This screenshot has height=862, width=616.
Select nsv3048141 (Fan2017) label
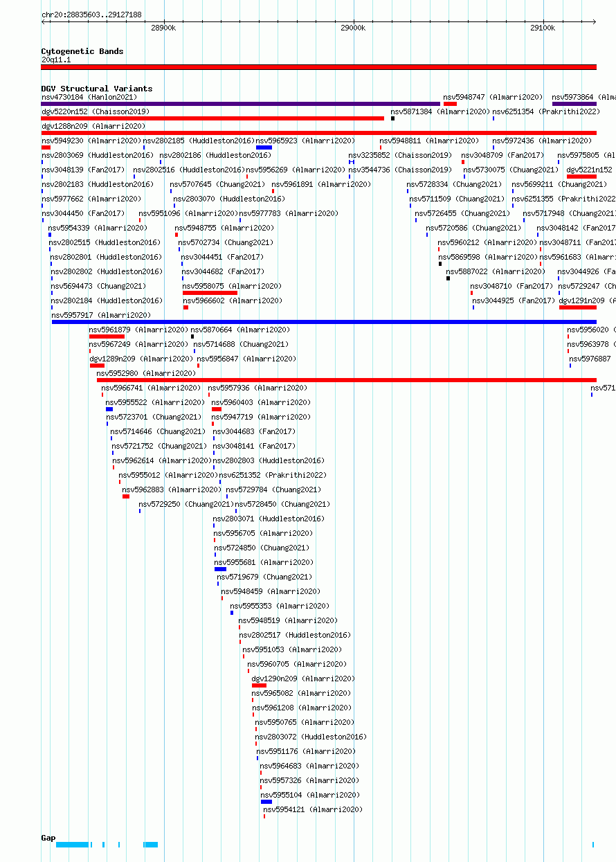point(254,446)
